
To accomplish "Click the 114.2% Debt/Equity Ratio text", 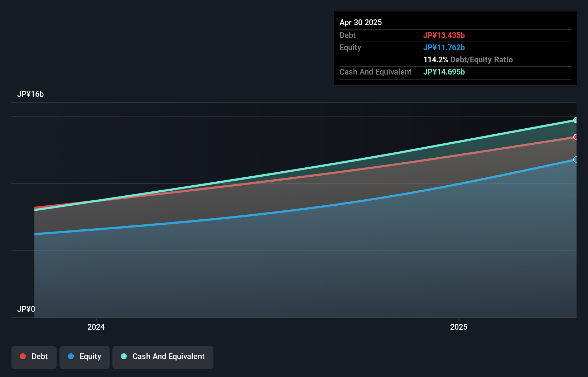I will pyautogui.click(x=468, y=59).
